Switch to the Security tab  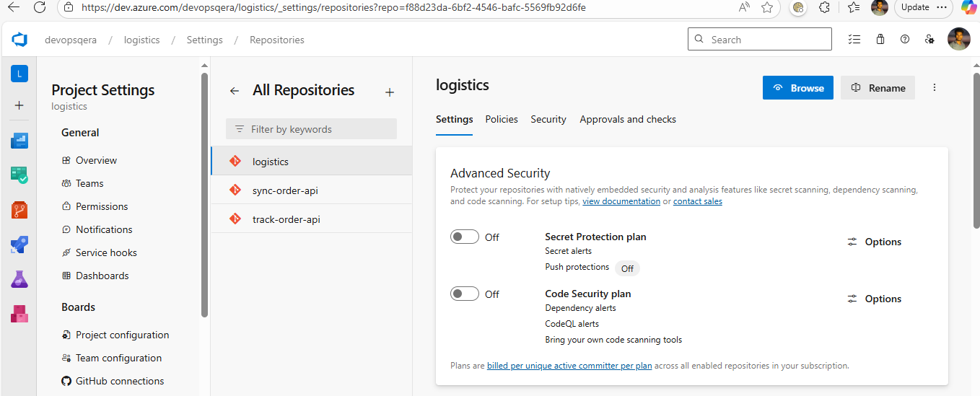(548, 119)
